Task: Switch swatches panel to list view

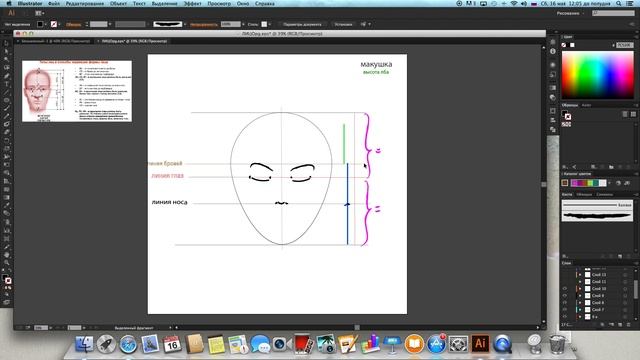Action: point(625,114)
